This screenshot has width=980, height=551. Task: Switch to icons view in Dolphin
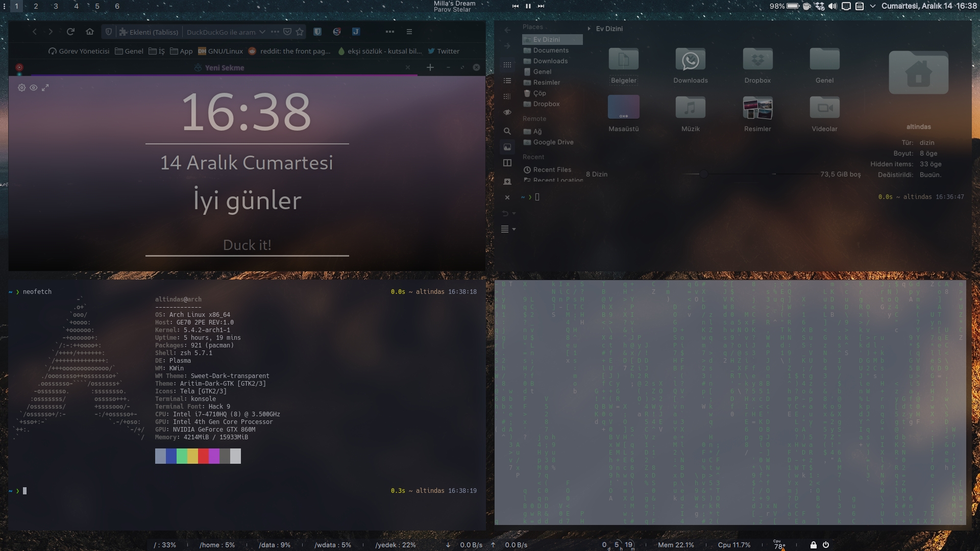[507, 65]
